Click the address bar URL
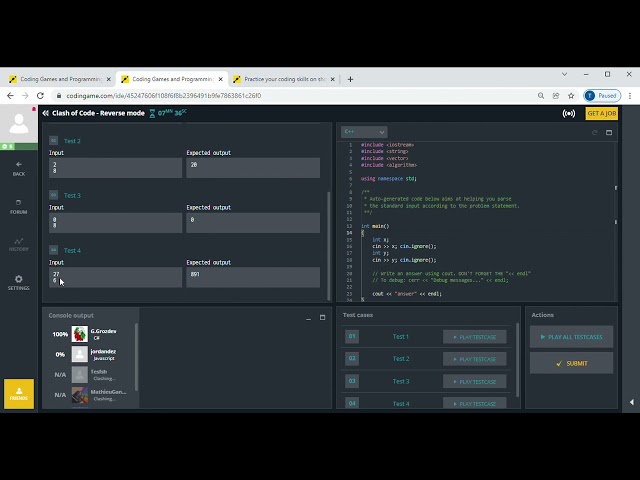The width and height of the screenshot is (640, 480). point(163,96)
